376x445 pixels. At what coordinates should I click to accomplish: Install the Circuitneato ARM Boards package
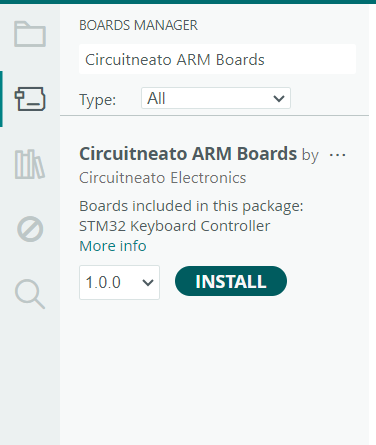pyautogui.click(x=231, y=281)
